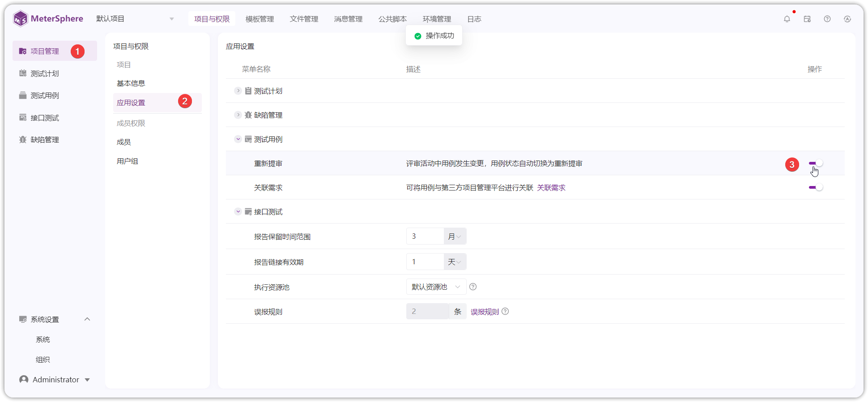Open the task center icon in top bar
This screenshot has height=402, width=868.
point(807,19)
